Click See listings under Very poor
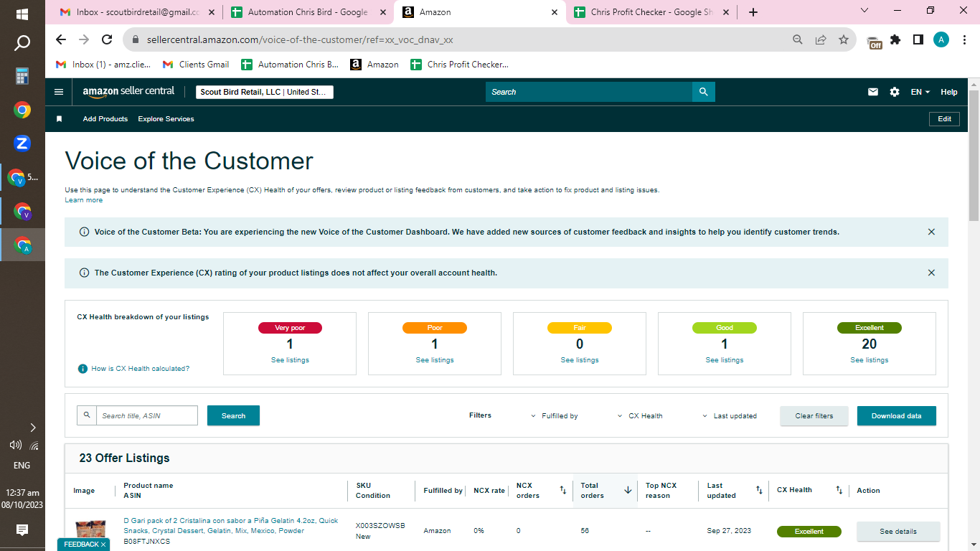This screenshot has height=551, width=980. [x=290, y=360]
